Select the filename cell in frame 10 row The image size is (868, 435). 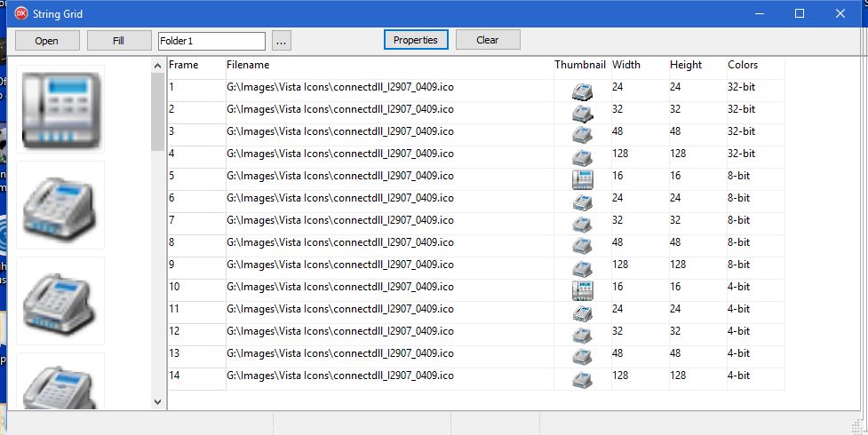point(390,290)
